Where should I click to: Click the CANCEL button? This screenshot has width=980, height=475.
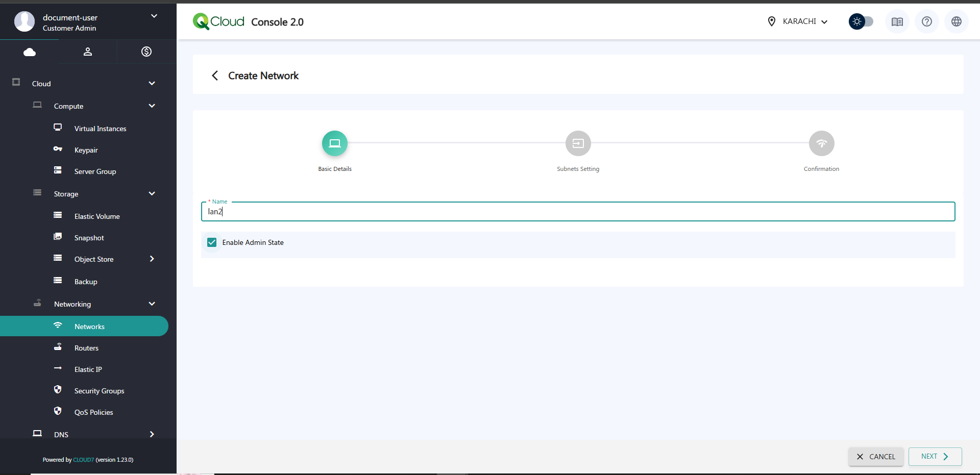tap(876, 457)
